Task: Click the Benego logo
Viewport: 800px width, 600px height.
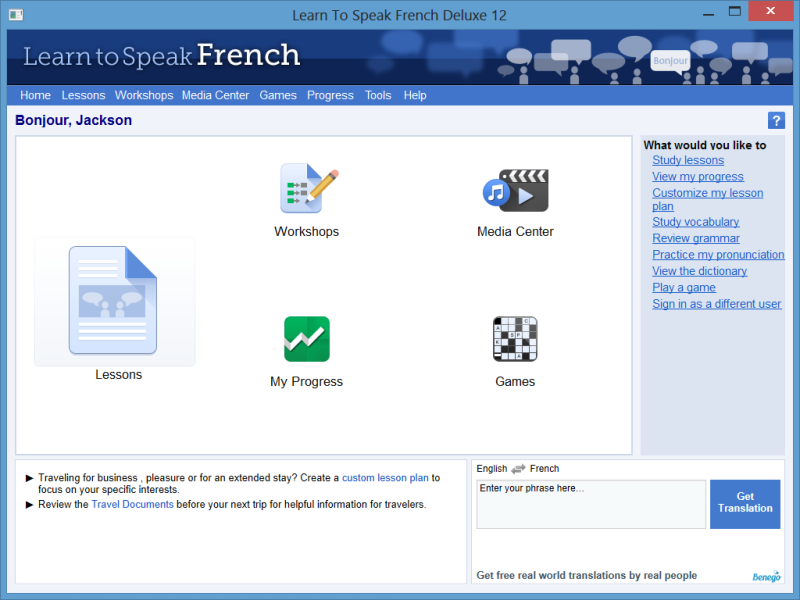Action: (x=766, y=577)
